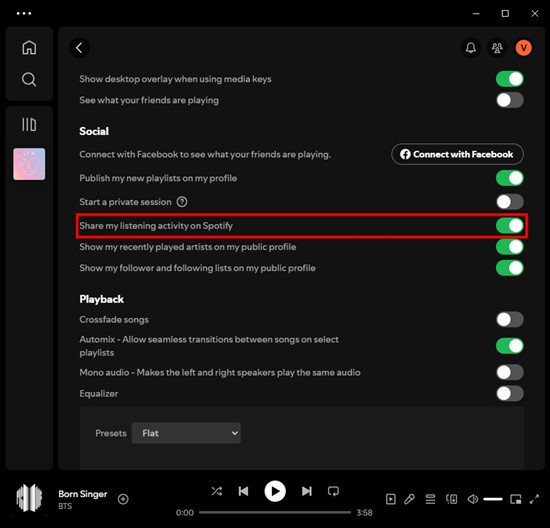Image resolution: width=550 pixels, height=528 pixels.
Task: Click the Presets label
Action: coord(111,433)
